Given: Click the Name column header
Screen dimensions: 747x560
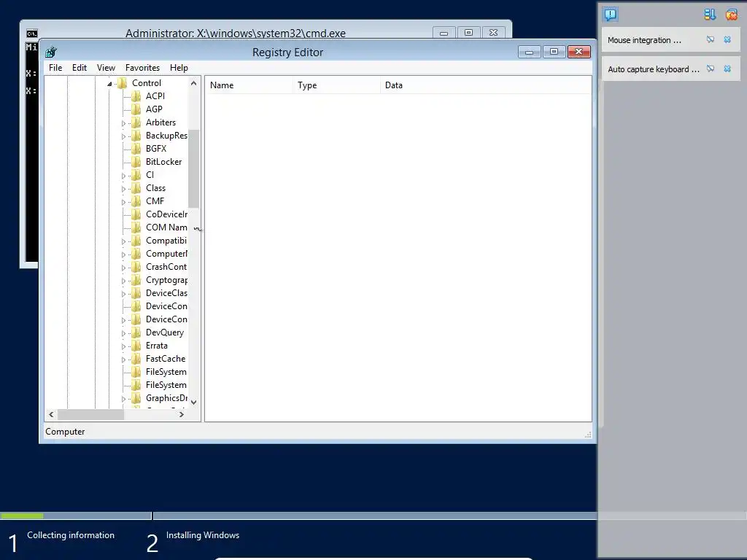Looking at the screenshot, I should 249,85.
